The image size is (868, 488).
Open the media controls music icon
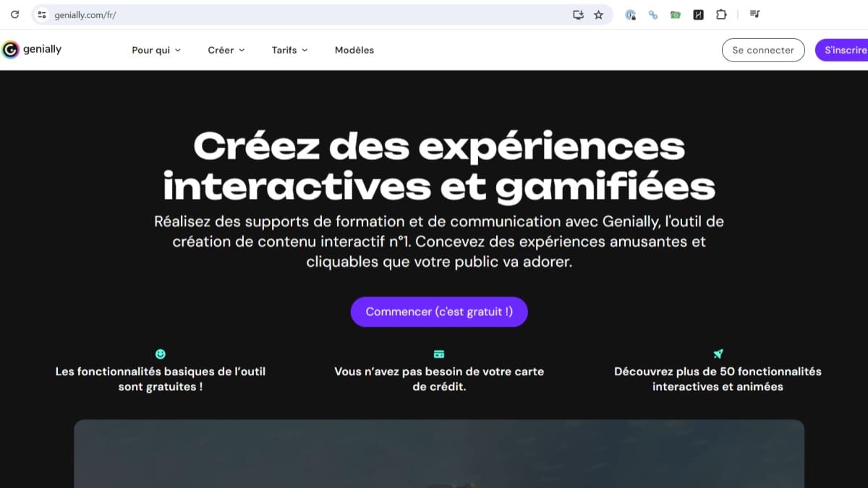tap(754, 14)
